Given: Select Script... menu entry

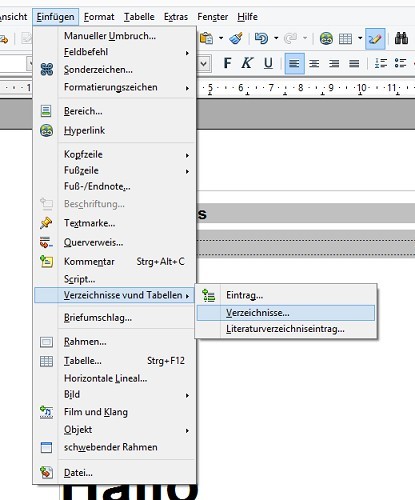Looking at the screenshot, I should pos(115,279).
